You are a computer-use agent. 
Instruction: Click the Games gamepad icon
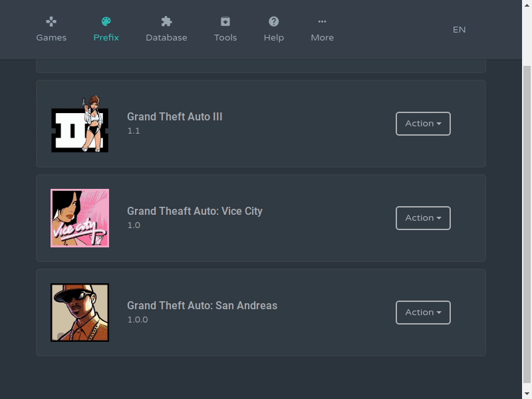[x=51, y=22]
